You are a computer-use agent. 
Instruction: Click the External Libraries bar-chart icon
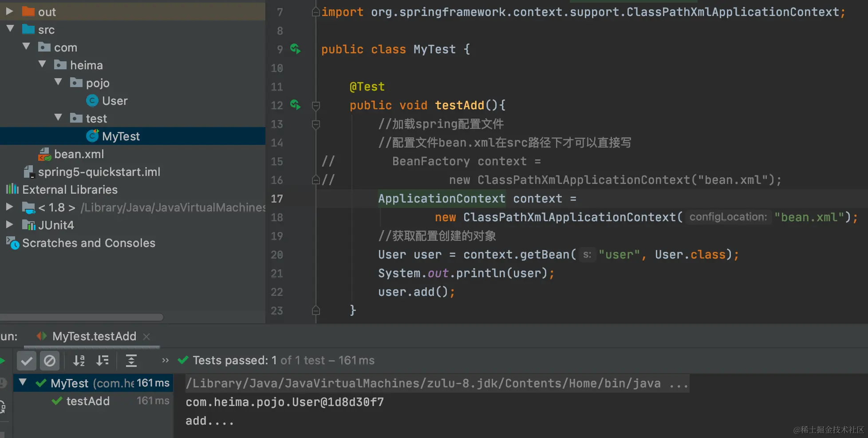point(12,189)
